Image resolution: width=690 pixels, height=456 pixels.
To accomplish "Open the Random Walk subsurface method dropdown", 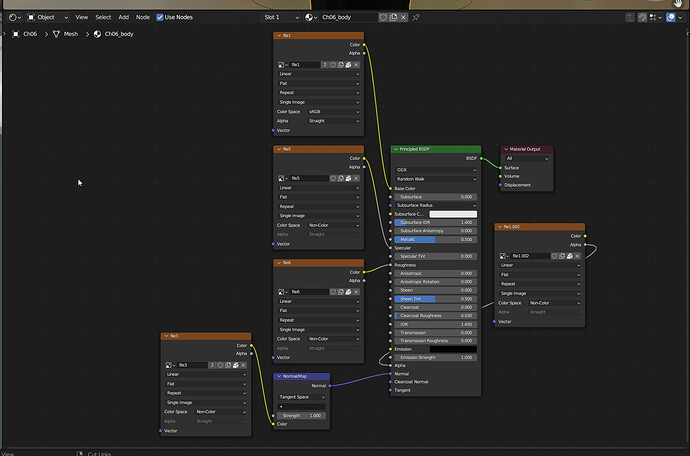I will [436, 179].
